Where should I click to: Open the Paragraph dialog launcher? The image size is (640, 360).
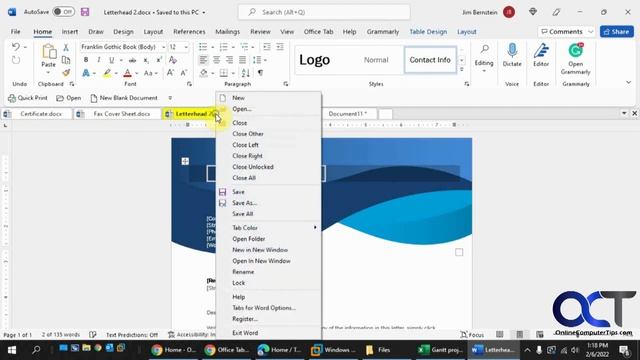click(286, 84)
